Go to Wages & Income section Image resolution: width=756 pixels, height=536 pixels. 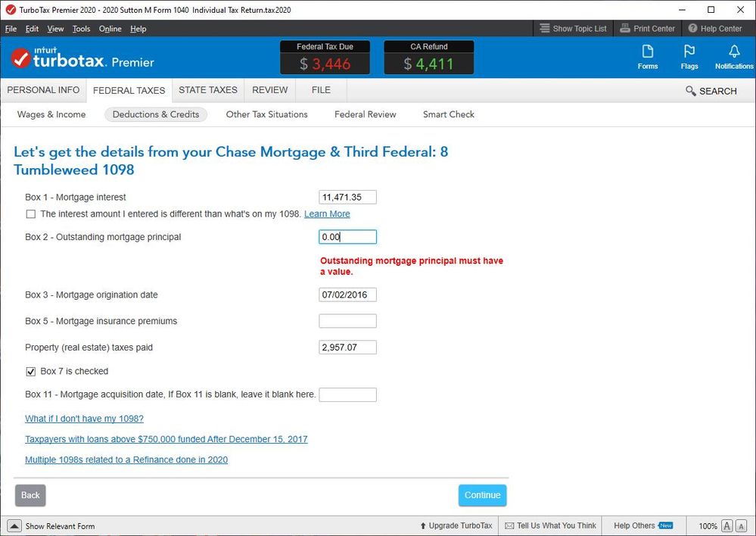pos(51,114)
